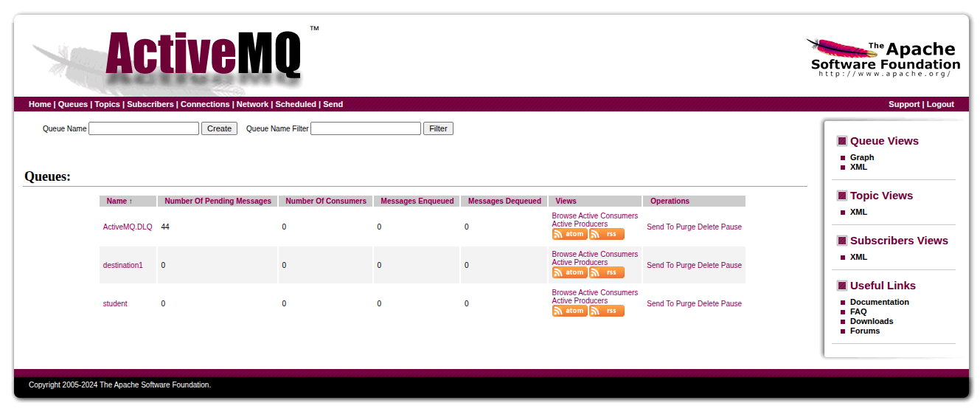Open the Documentation useful link
The image size is (980, 417).
click(880, 302)
